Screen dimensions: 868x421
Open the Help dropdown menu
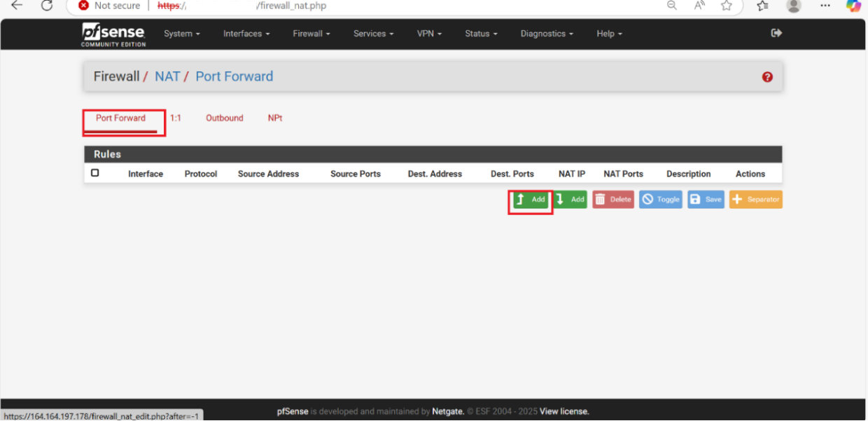609,34
